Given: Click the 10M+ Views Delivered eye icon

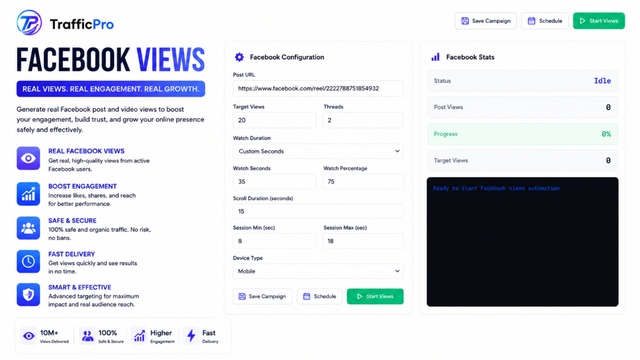Looking at the screenshot, I should pos(29,336).
